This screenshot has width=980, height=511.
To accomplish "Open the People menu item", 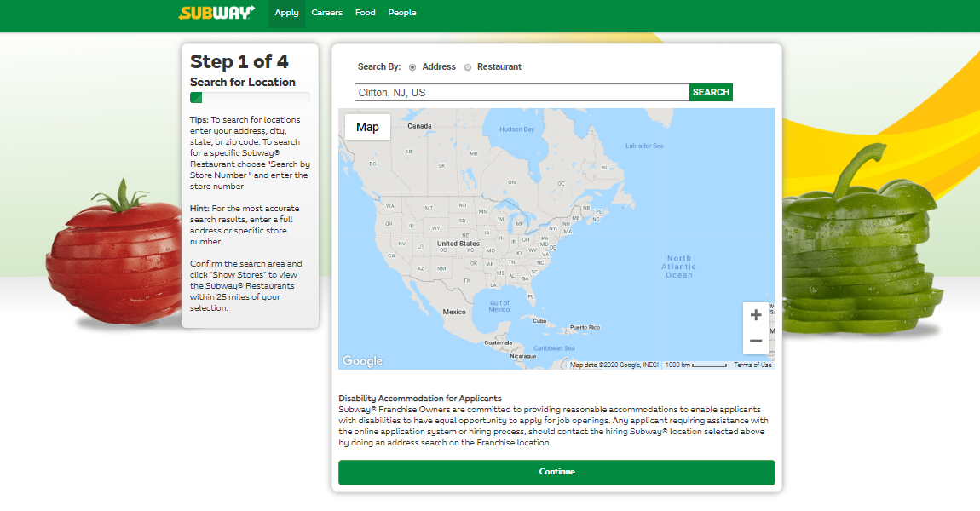I will click(402, 13).
